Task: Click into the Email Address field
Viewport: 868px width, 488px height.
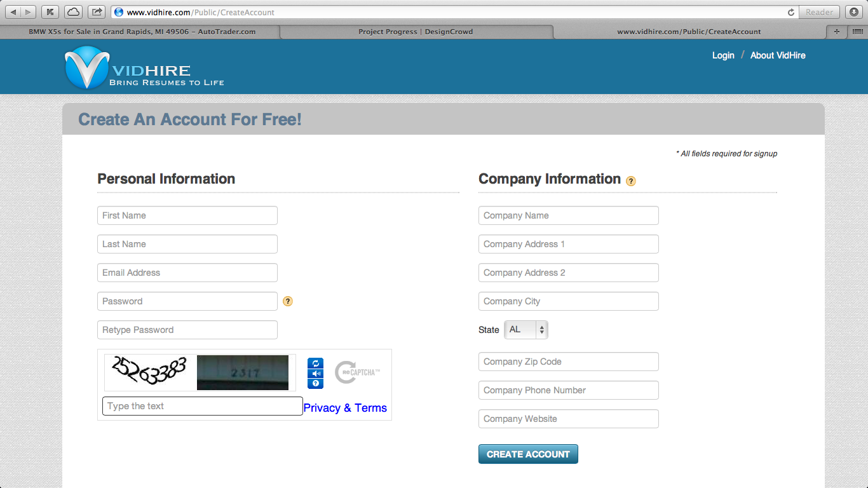Action: coord(187,273)
